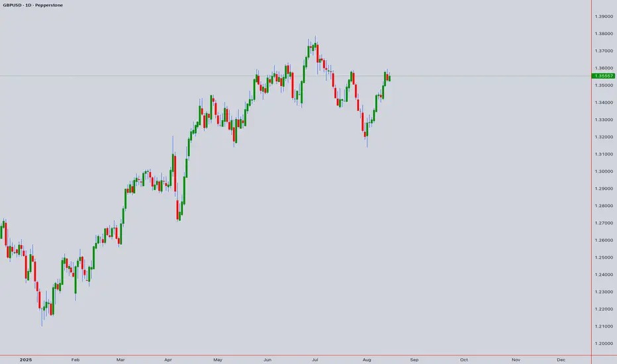The width and height of the screenshot is (617, 364).
Task: Click the 1.20000 price axis label
Action: 604,343
